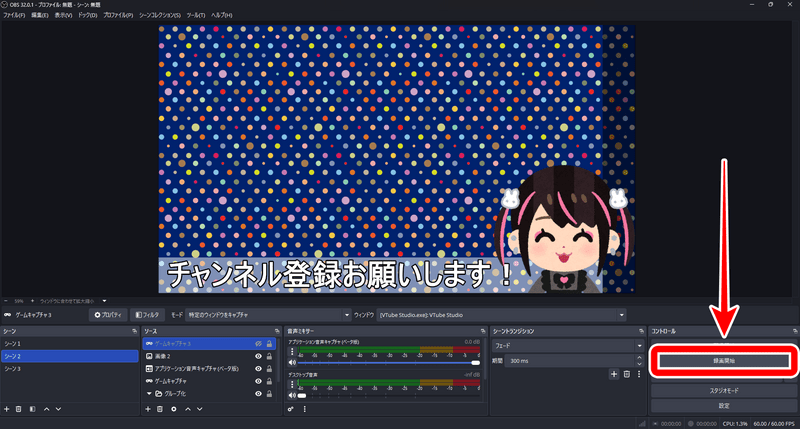Increase the 期間 duration stepper
Image resolution: width=800 pixels, height=429 pixels.
639,358
